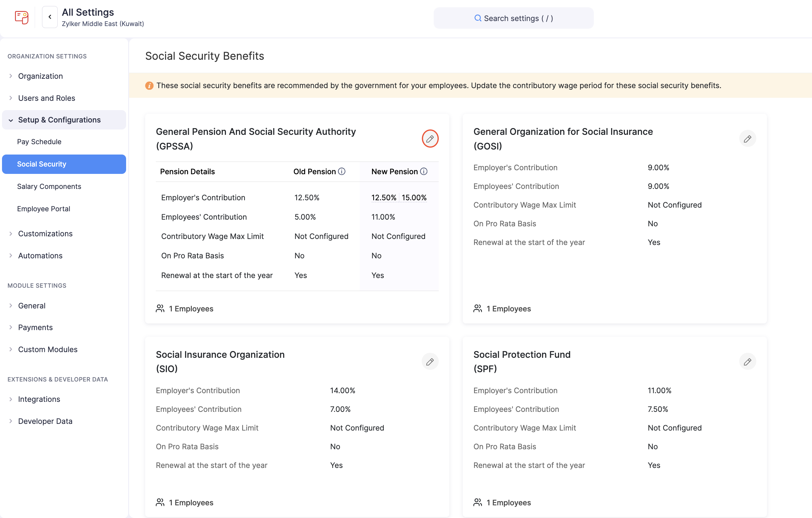Click the payroll app logo icon
Viewport: 812px width, 518px height.
click(22, 17)
